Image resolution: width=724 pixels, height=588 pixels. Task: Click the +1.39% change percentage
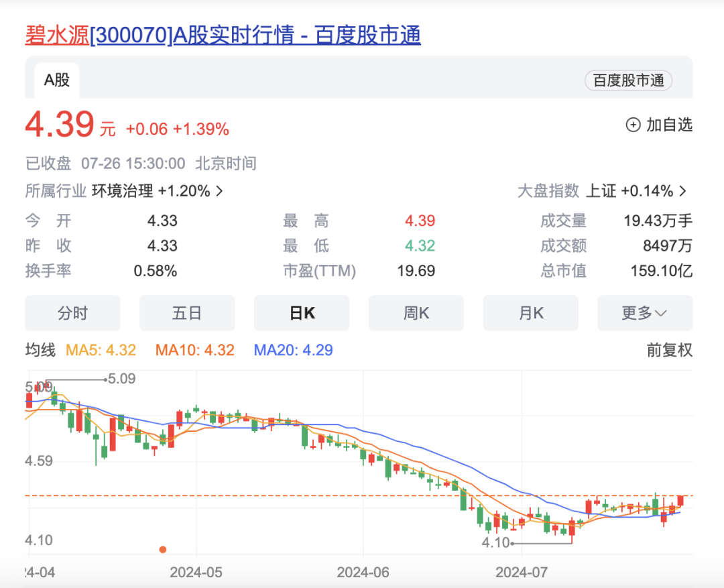201,129
